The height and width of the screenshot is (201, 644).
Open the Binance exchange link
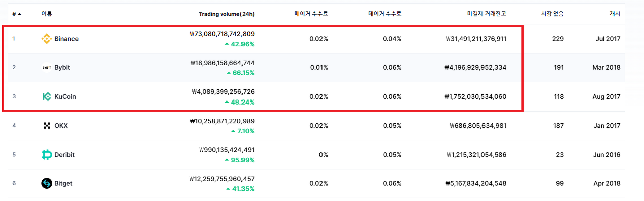66,39
